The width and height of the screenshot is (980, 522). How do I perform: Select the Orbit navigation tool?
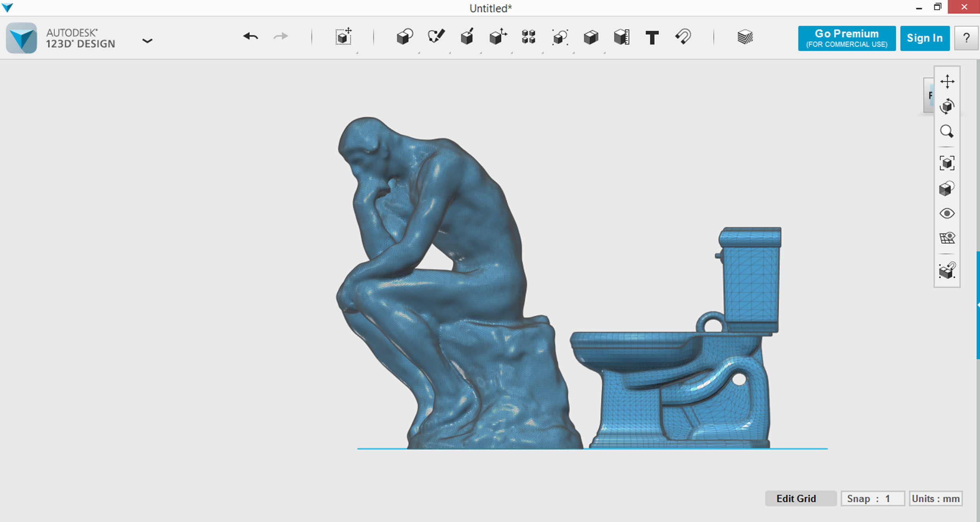click(x=947, y=106)
